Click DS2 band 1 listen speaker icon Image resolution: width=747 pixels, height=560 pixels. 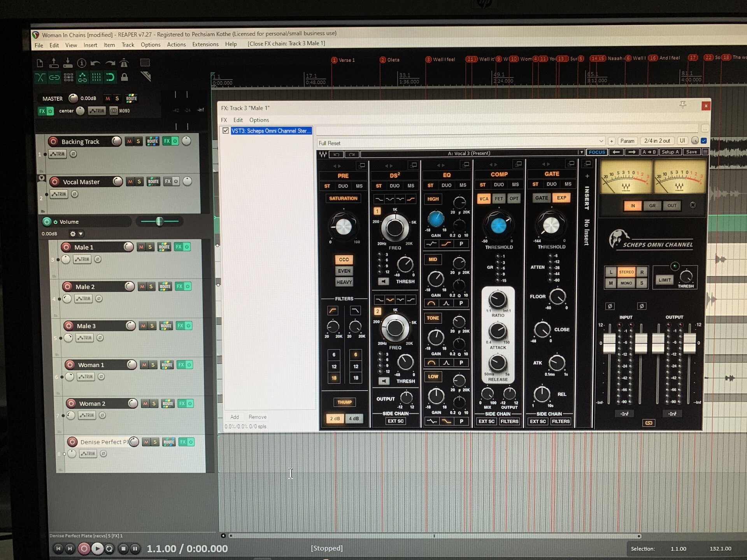(x=383, y=281)
